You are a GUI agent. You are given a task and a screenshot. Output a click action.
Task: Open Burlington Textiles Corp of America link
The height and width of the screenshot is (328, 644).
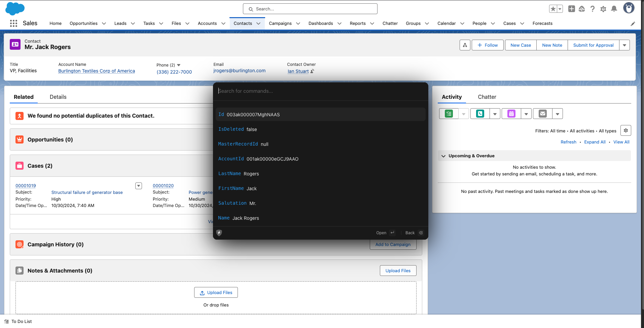point(97,71)
